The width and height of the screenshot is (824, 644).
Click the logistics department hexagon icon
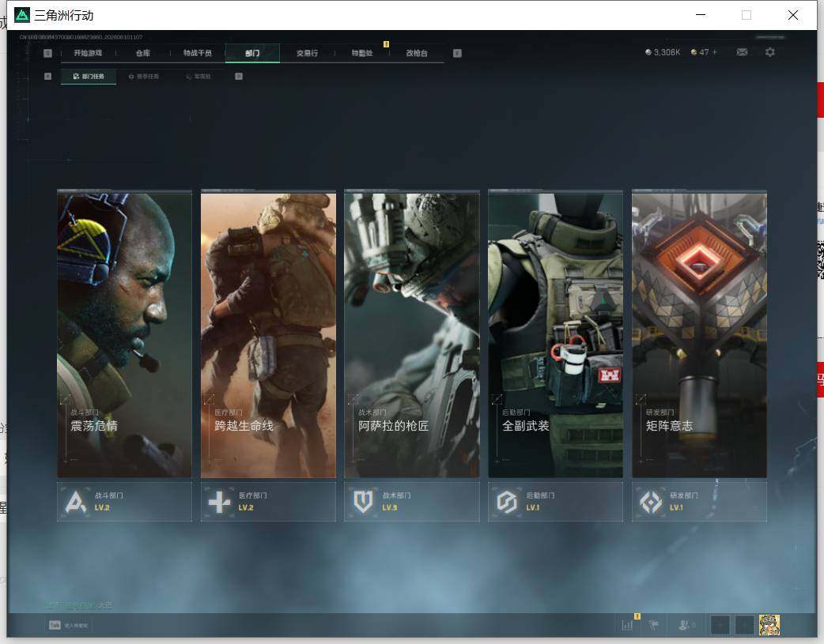click(x=507, y=503)
